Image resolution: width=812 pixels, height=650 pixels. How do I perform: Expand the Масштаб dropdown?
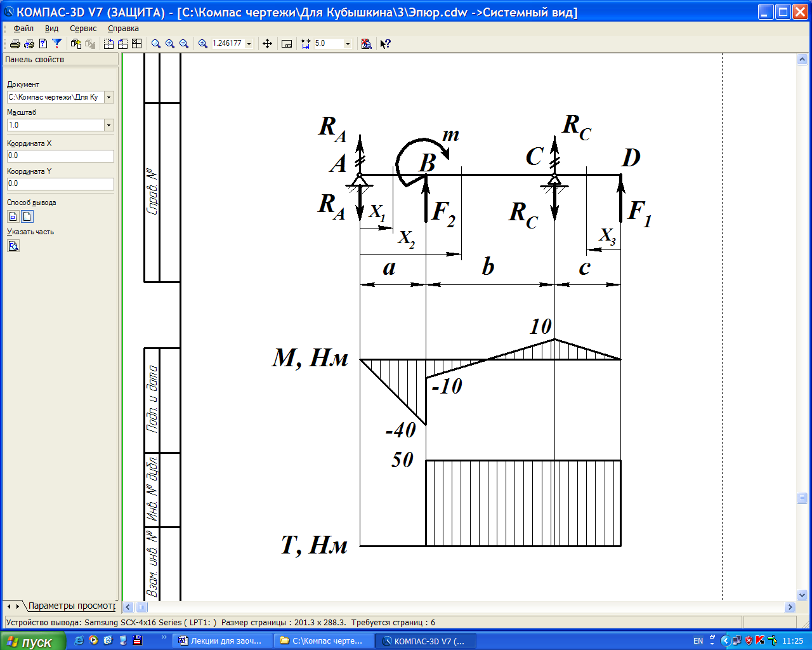(109, 125)
